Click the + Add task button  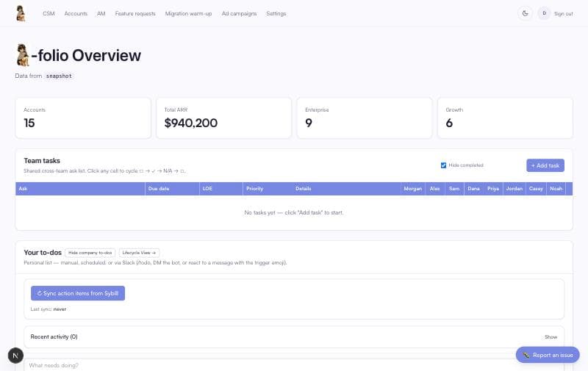pos(545,165)
